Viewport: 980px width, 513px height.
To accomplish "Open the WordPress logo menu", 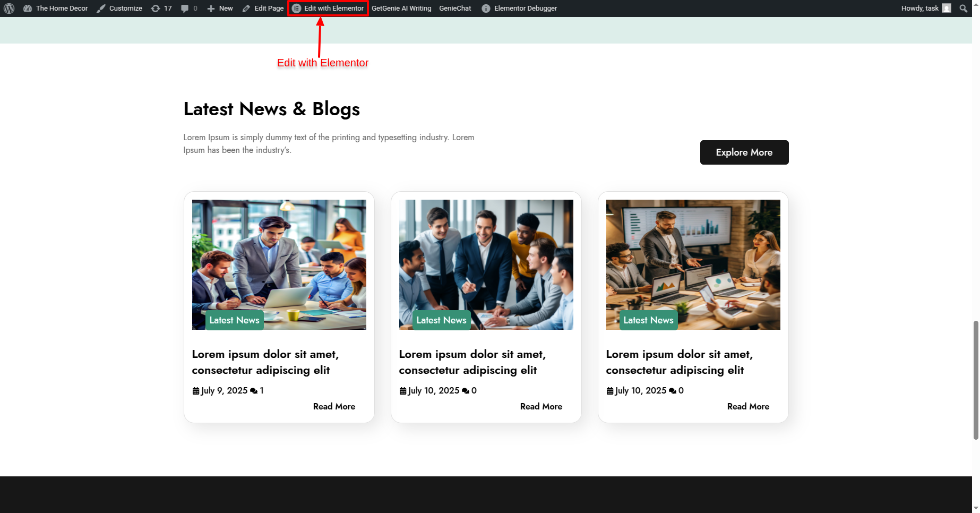I will tap(9, 8).
